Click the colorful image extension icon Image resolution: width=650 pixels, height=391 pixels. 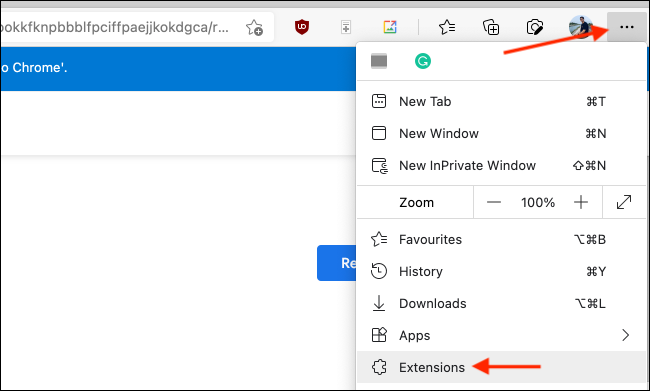coord(390,27)
